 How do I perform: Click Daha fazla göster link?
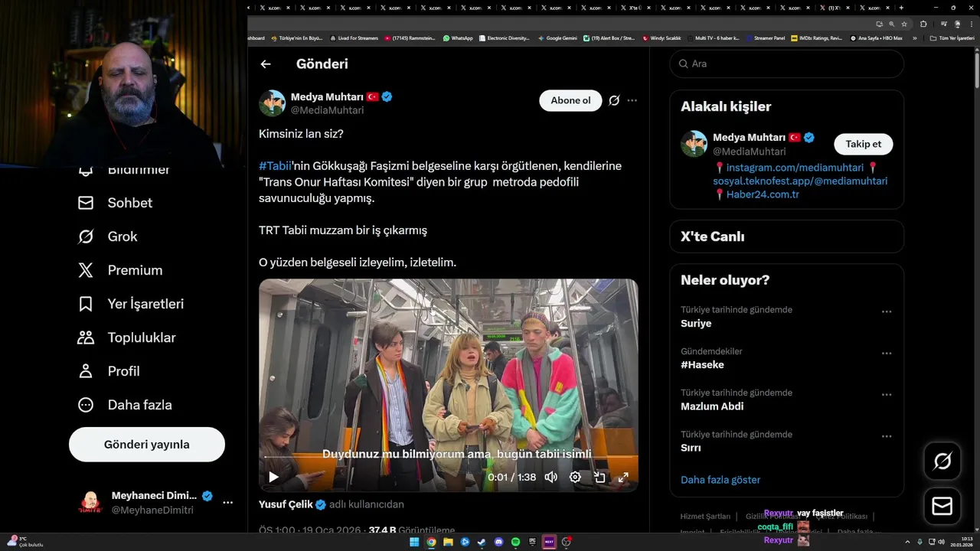click(720, 480)
